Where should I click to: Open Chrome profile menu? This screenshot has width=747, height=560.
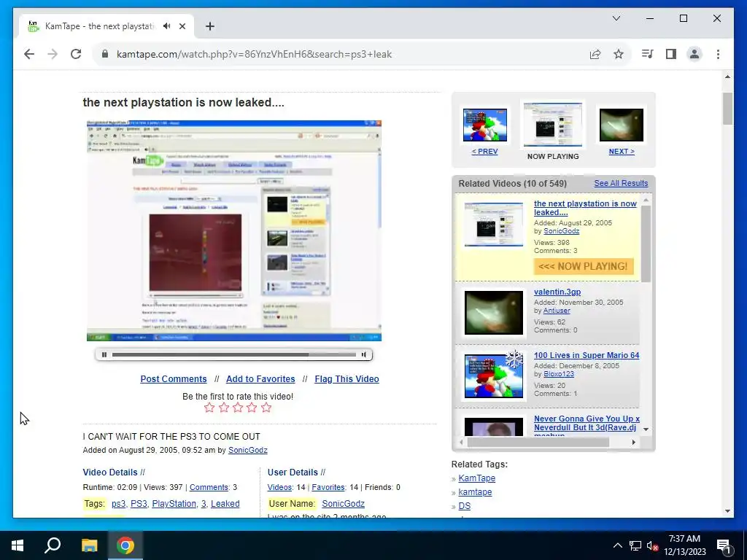coord(694,54)
